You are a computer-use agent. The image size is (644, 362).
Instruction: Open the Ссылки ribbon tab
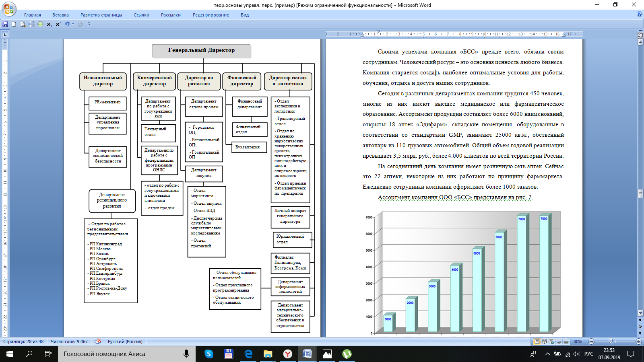point(142,15)
